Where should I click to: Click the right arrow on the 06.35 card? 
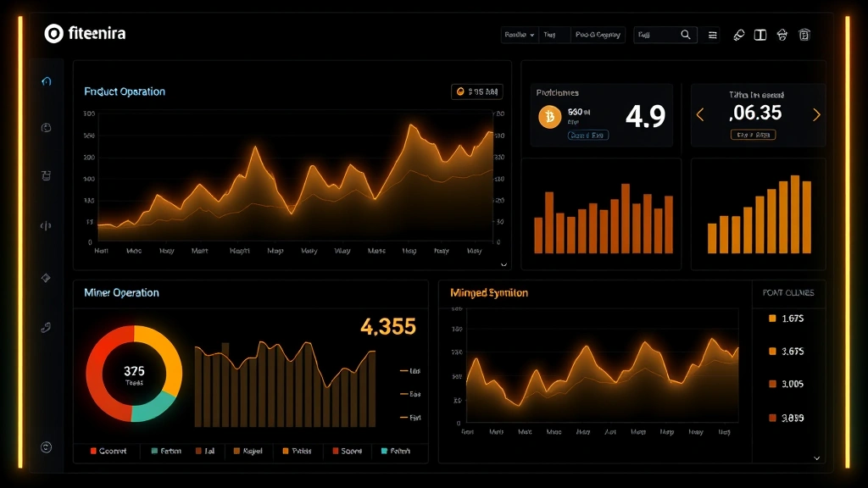[x=816, y=114]
